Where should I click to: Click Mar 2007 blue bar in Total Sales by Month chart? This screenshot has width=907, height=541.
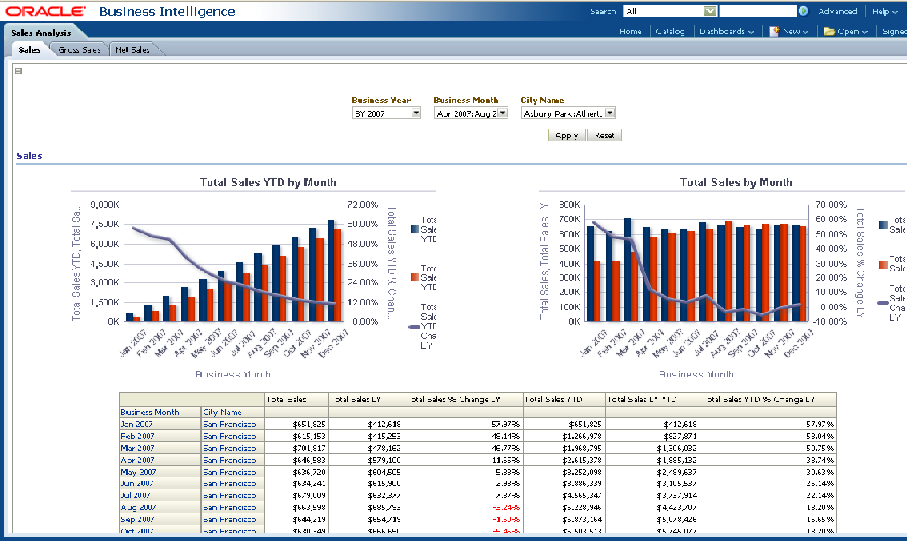coord(628,270)
